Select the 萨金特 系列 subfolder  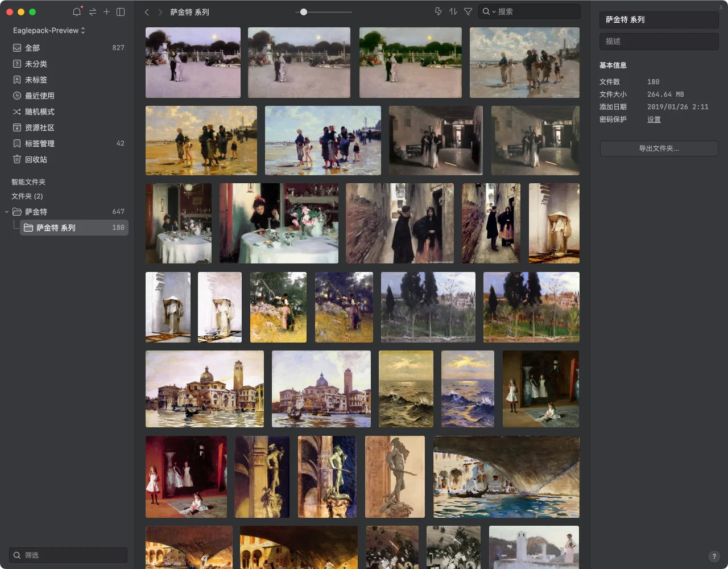click(x=74, y=228)
